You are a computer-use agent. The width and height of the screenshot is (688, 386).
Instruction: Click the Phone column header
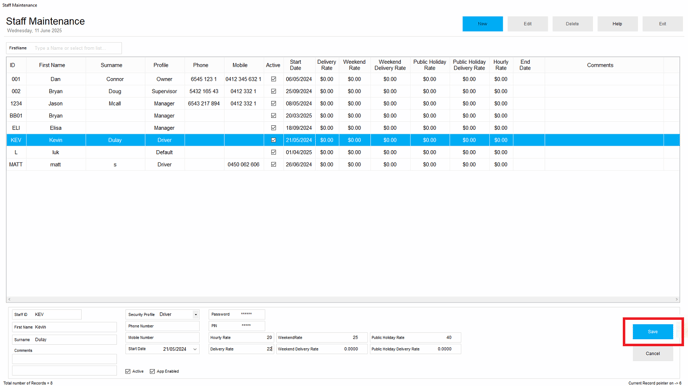pos(204,65)
